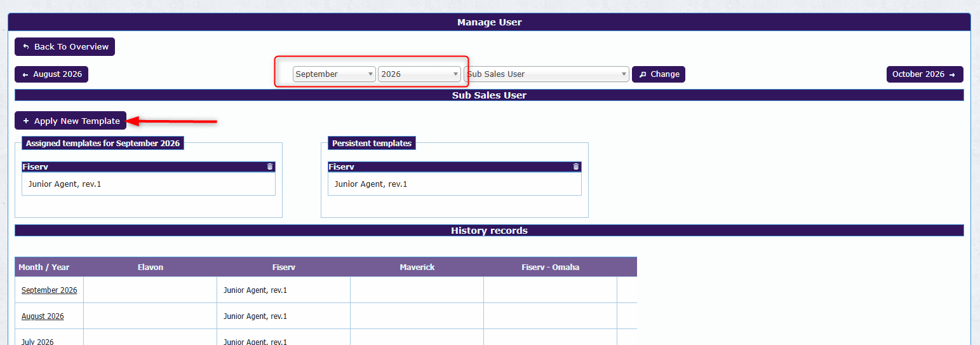Select the Fiserv - Omaha column header
This screenshot has height=345, width=980.
coord(551,267)
